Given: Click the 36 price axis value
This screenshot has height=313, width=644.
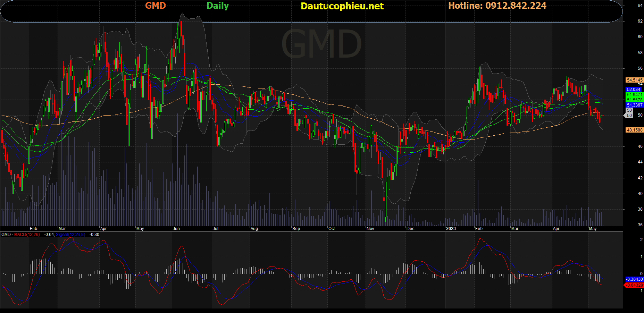Looking at the screenshot, I should [640, 225].
